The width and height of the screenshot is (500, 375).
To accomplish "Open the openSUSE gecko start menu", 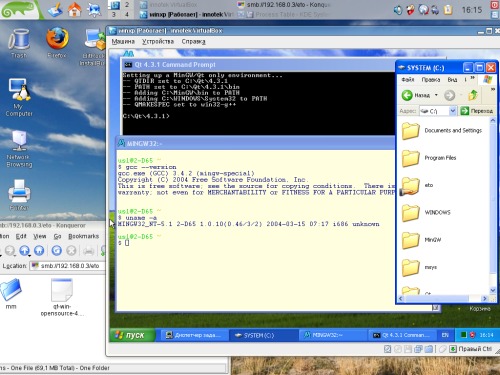I will [x=20, y=9].
